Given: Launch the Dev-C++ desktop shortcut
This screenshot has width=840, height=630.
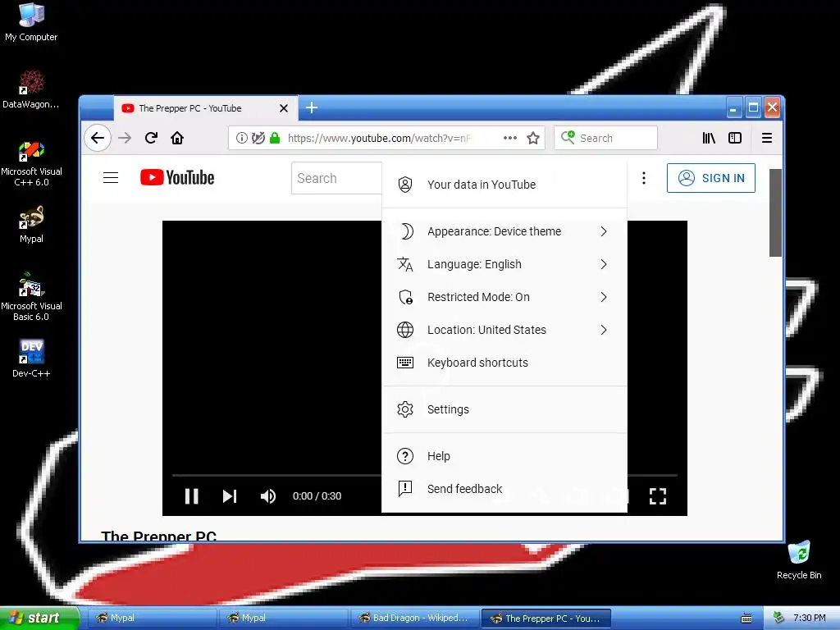Looking at the screenshot, I should click(31, 358).
